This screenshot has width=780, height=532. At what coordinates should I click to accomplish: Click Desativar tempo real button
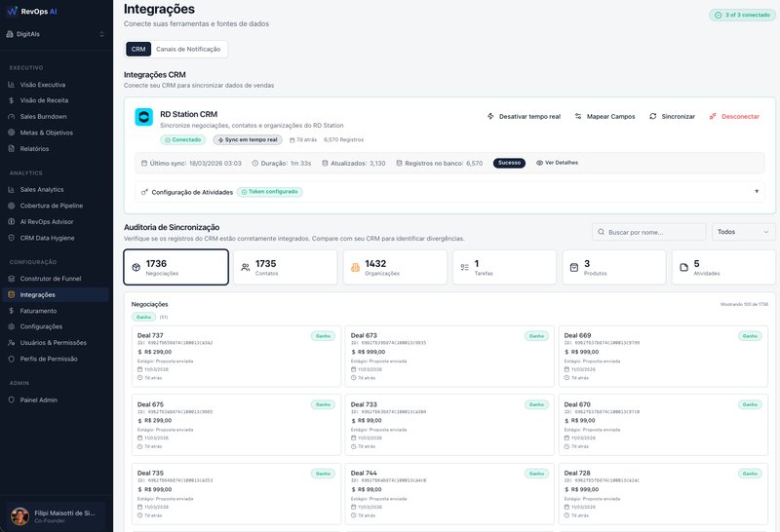coord(524,116)
